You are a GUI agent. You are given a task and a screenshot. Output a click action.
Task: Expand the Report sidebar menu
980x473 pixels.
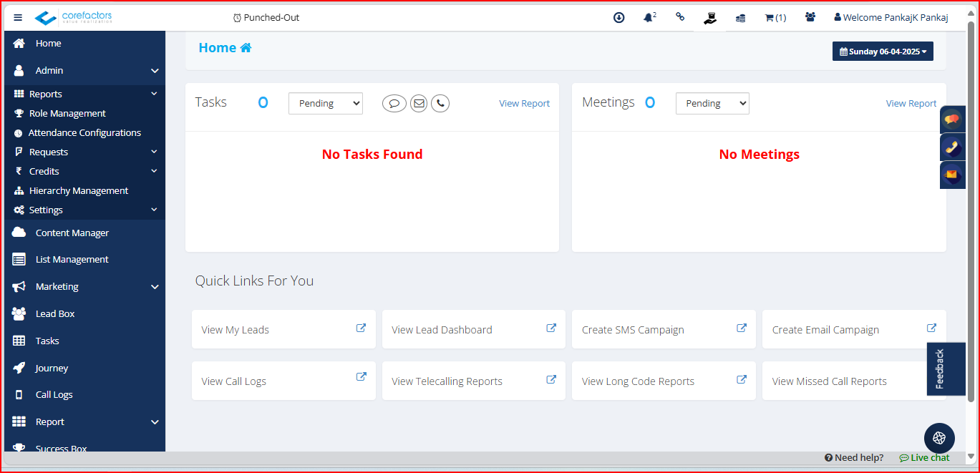click(84, 422)
